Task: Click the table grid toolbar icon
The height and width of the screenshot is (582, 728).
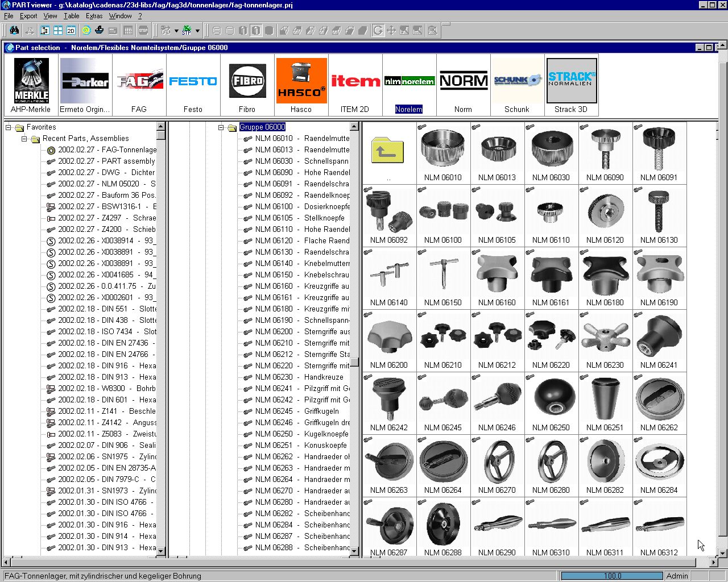Action: (x=129, y=30)
